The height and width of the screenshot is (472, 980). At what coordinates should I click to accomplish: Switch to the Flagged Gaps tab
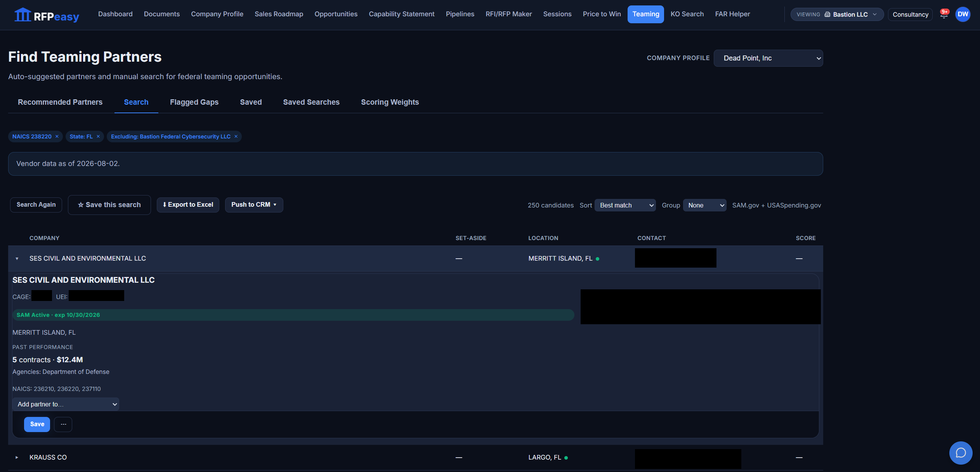(194, 102)
